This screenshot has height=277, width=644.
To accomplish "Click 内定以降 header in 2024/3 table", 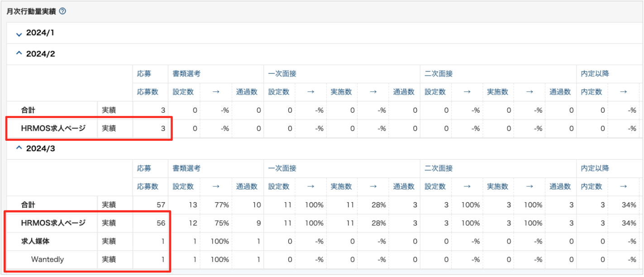I will [595, 168].
